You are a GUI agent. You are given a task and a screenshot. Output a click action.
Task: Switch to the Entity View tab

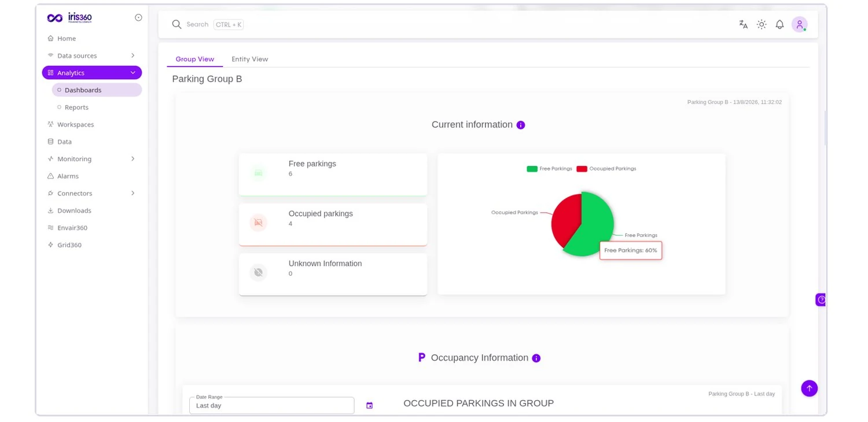coord(250,59)
